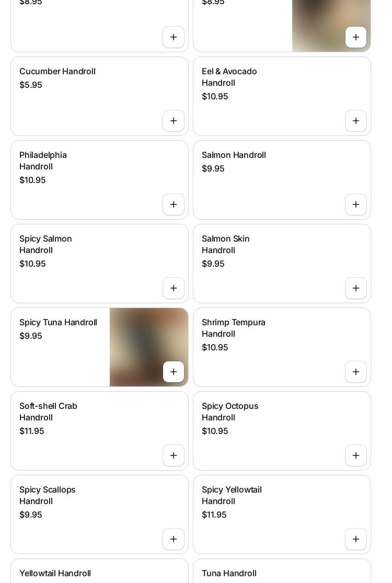Add Spicy Yellowtail Handroll to cart
Viewport: 392px width, 583px height.
356,539
